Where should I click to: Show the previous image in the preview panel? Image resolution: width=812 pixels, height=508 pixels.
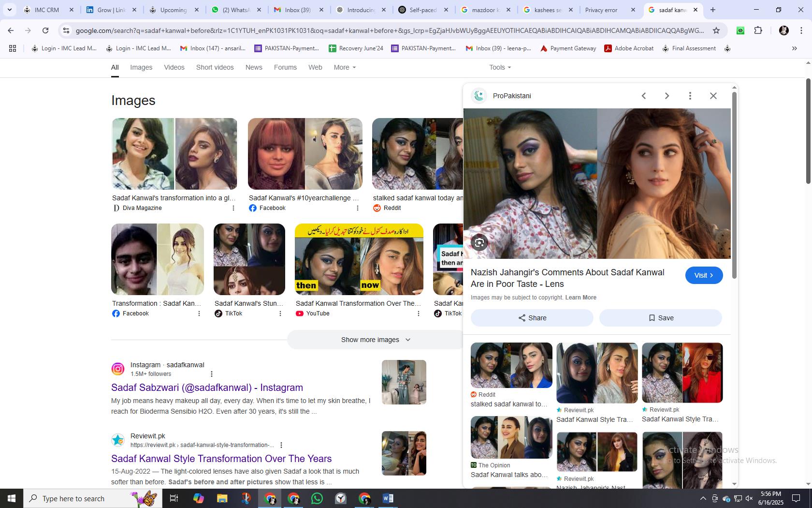coord(644,96)
